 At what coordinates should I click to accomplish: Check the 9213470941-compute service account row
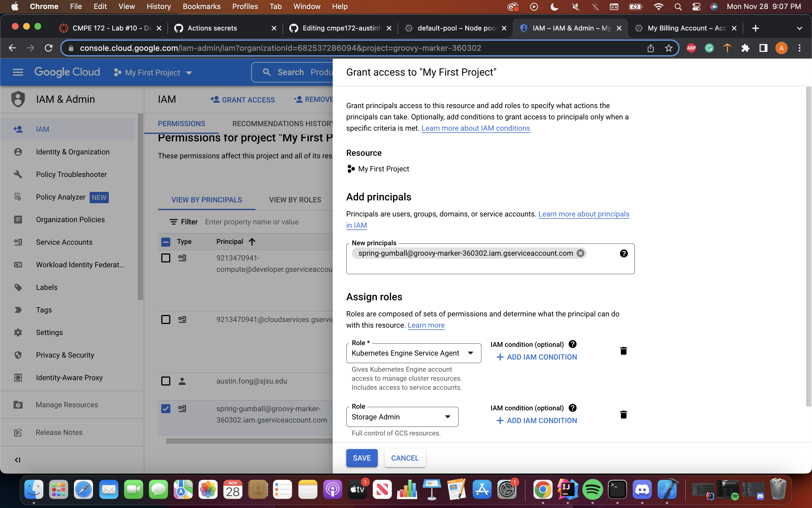coord(166,258)
